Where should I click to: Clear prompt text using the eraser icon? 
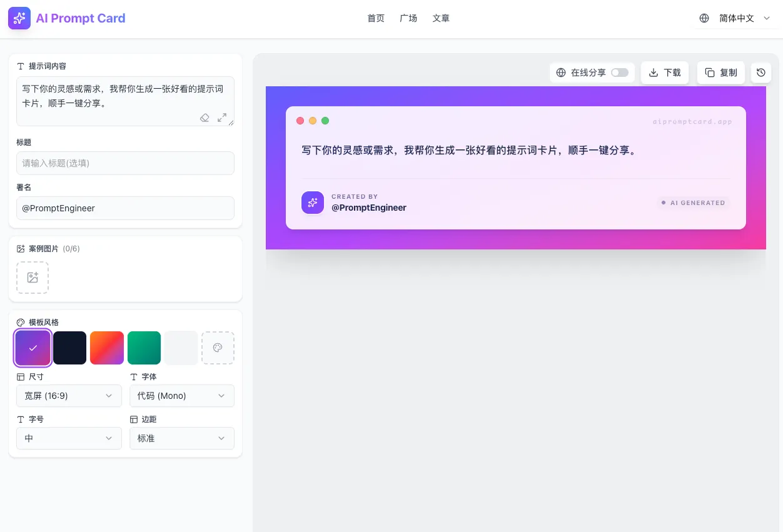[x=205, y=118]
